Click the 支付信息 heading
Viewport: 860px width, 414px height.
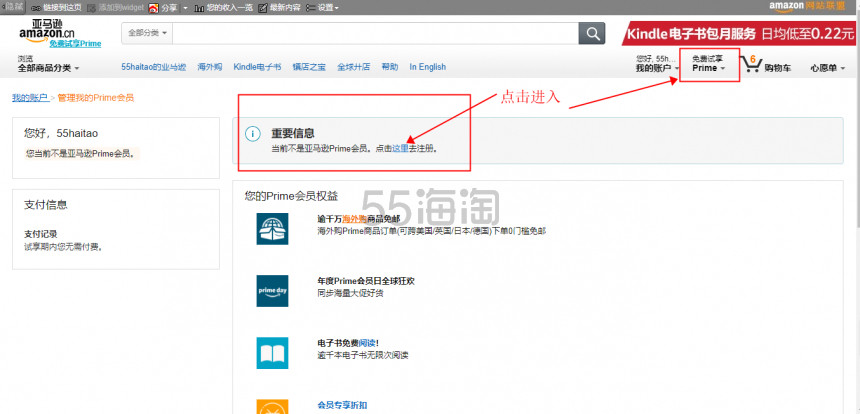46,205
